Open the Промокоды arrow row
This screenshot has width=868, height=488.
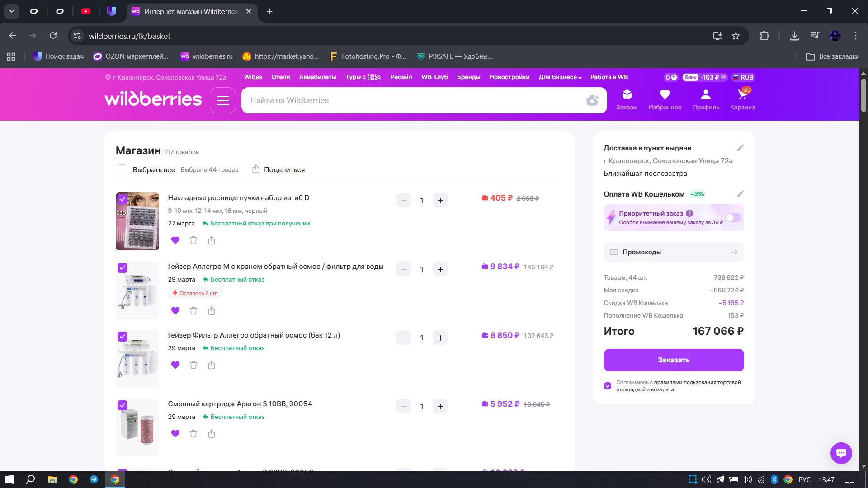tap(674, 252)
